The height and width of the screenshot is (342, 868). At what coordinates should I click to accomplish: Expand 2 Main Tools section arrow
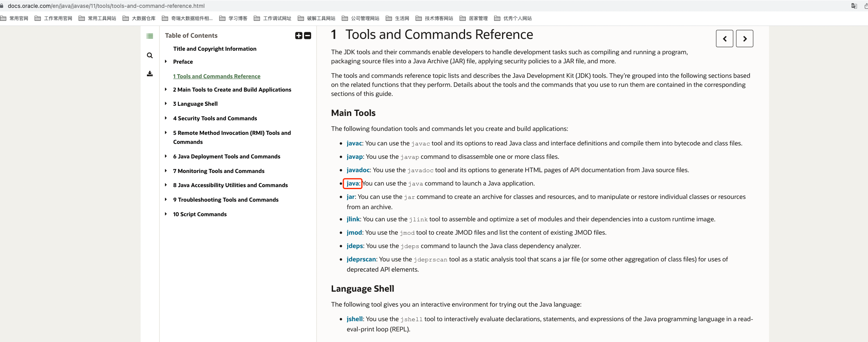click(x=166, y=90)
